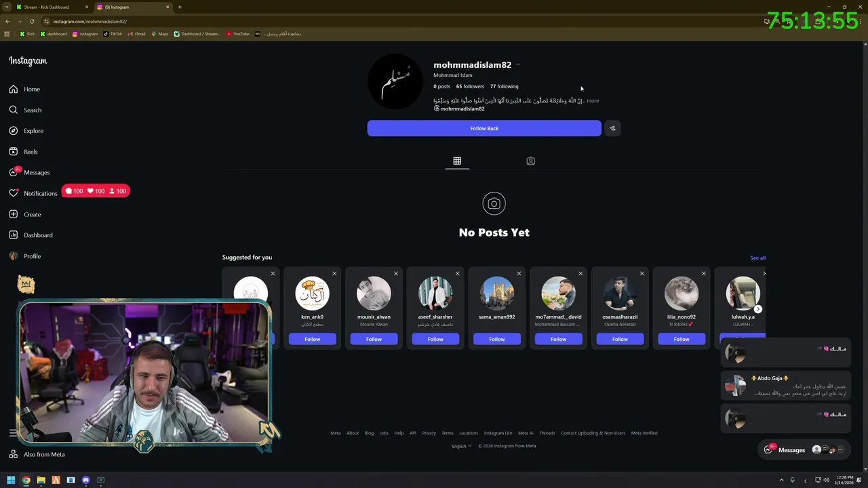Screen dimensions: 868x488
Task: Open Notifications in Instagram sidebar
Action: pyautogui.click(x=33, y=193)
